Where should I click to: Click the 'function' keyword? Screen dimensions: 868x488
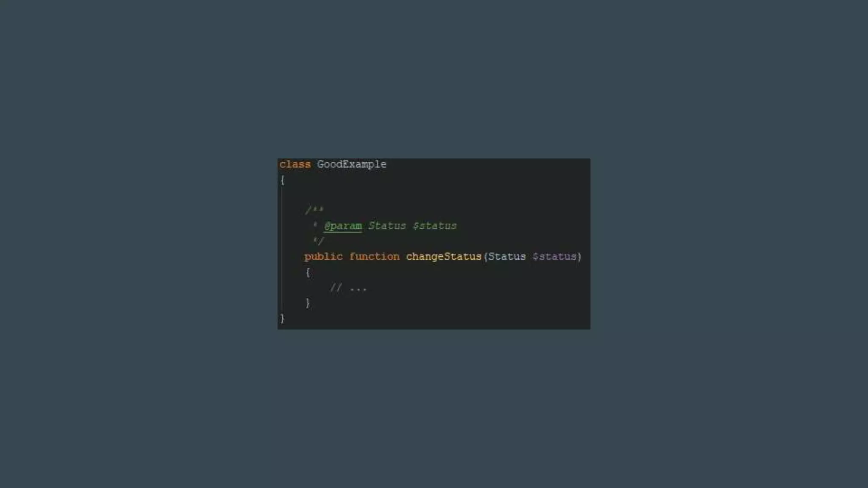(374, 257)
